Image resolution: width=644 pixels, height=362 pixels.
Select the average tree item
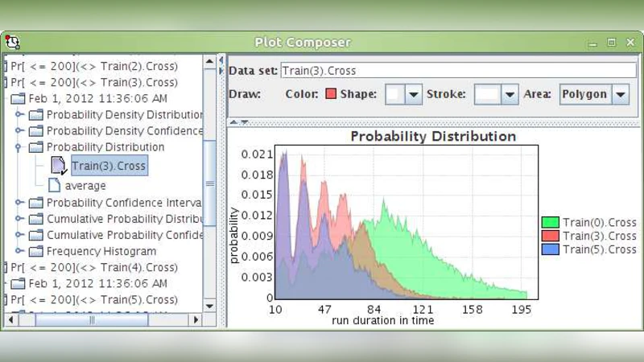85,186
